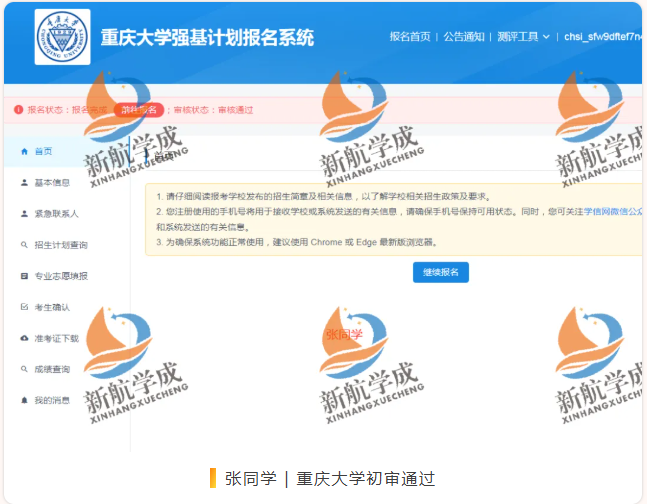This screenshot has height=504, width=647.
Task: Click the search icon beside 成绩查询
Action: point(24,369)
